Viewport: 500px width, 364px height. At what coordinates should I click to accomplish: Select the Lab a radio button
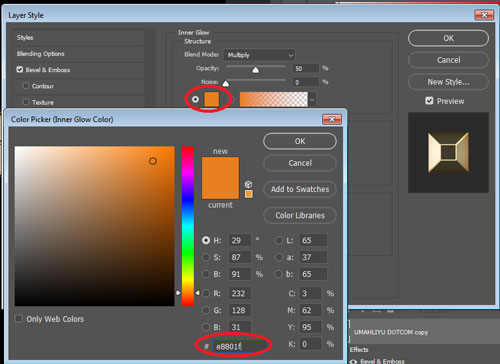[x=278, y=257]
